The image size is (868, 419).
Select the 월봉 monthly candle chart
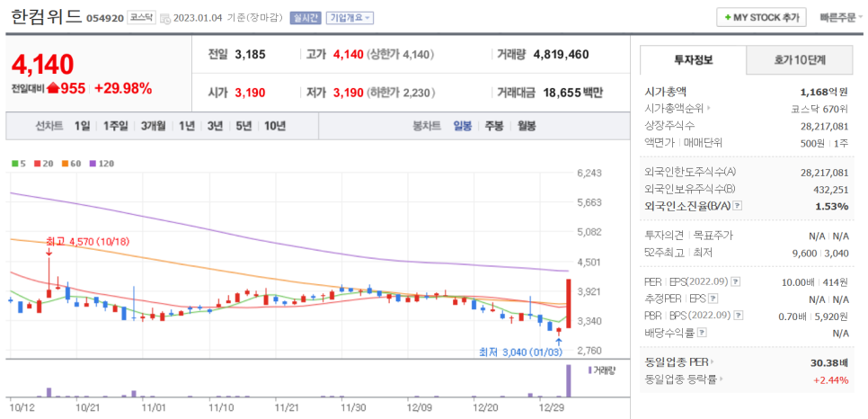point(527,126)
